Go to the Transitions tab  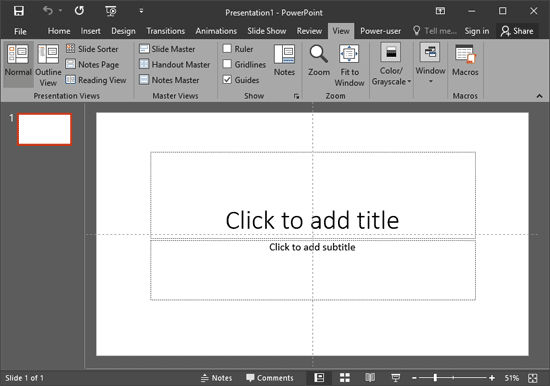tap(166, 31)
